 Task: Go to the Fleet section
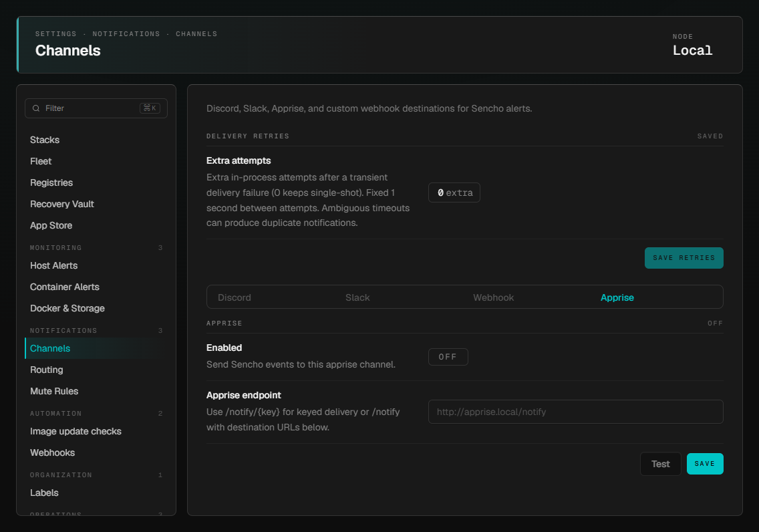(41, 161)
